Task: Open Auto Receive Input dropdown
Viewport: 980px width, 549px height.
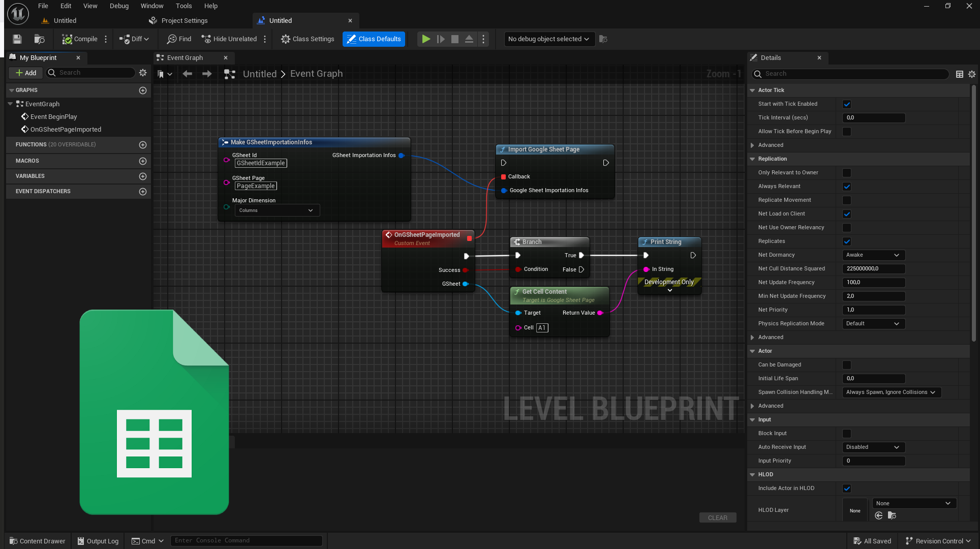Action: (873, 447)
